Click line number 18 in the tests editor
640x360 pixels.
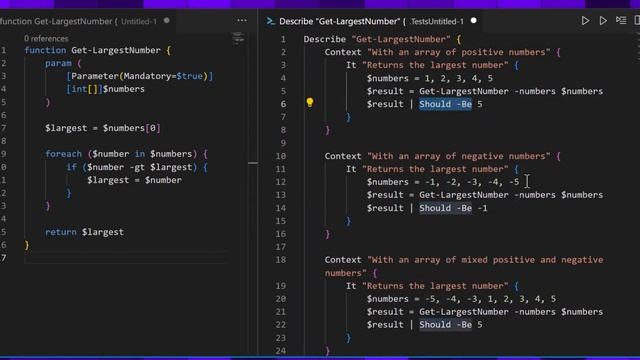tap(280, 260)
